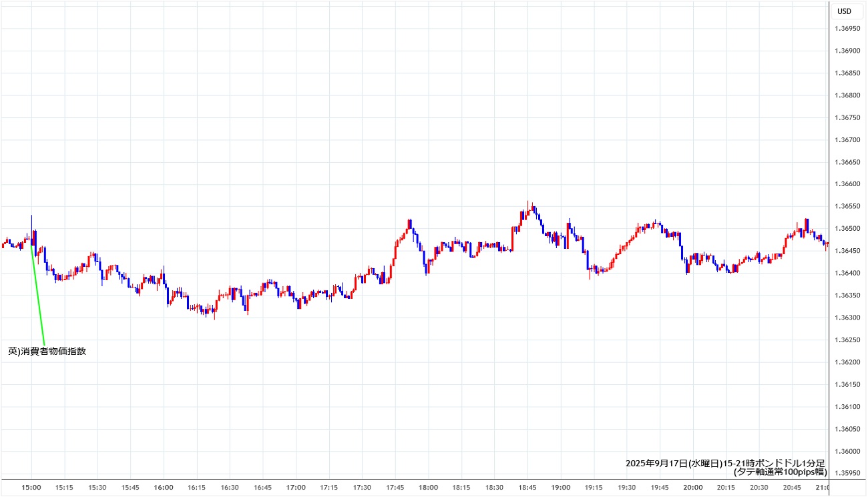Screen dimensions: 868x497
Task: Click the 20:45 time axis label
Action: tap(791, 488)
